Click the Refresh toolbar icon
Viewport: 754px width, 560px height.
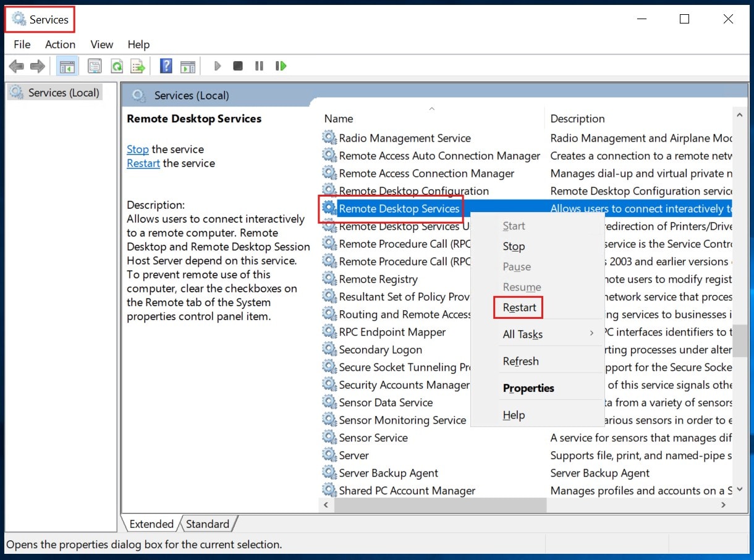116,66
